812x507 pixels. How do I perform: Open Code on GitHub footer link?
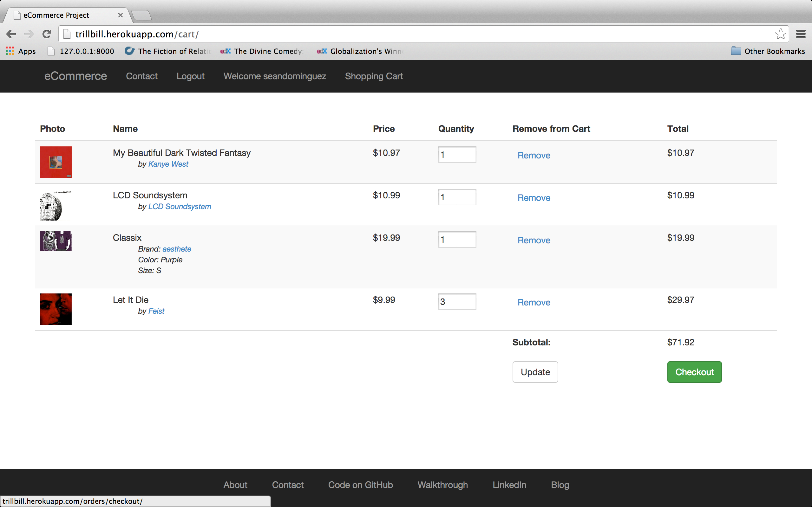tap(360, 485)
